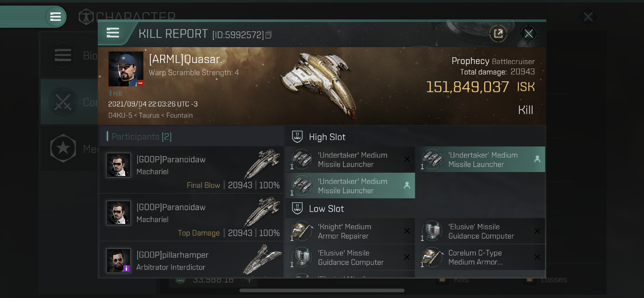Select the Combat tab with crossed swords
This screenshot has height=298, width=644.
(x=68, y=102)
